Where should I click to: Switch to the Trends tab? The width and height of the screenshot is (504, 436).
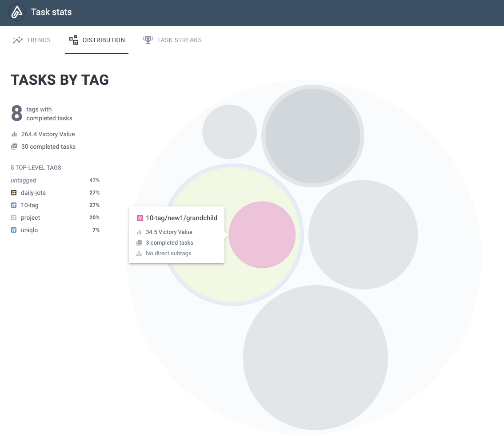coord(38,40)
